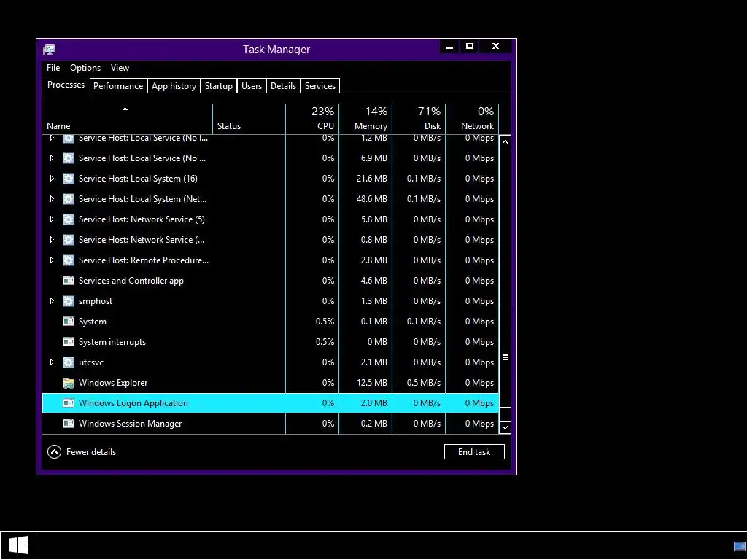Viewport: 747px width, 560px height.
Task: Click the gear icon for Service Host: Local System (Net...
Action: tap(69, 199)
